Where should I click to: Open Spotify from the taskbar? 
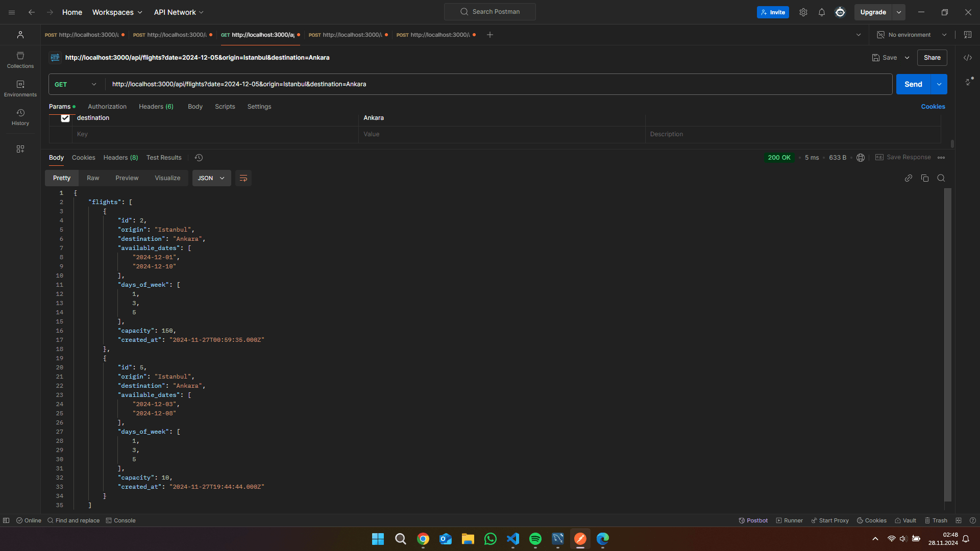[535, 539]
